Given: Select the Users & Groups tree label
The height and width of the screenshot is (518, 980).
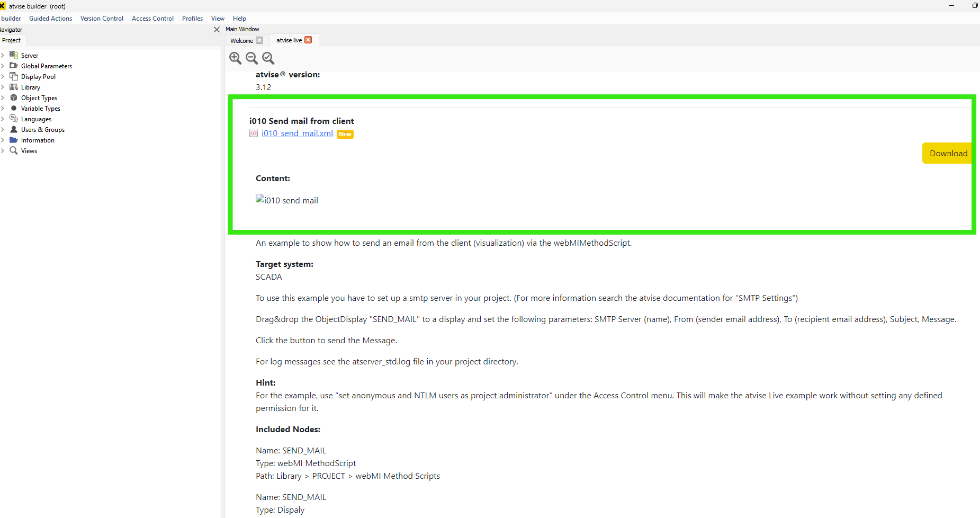Looking at the screenshot, I should pos(43,130).
